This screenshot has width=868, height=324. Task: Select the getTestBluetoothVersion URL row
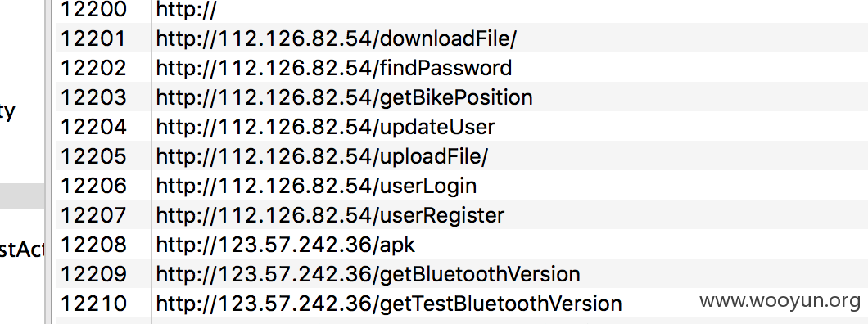coord(462,303)
